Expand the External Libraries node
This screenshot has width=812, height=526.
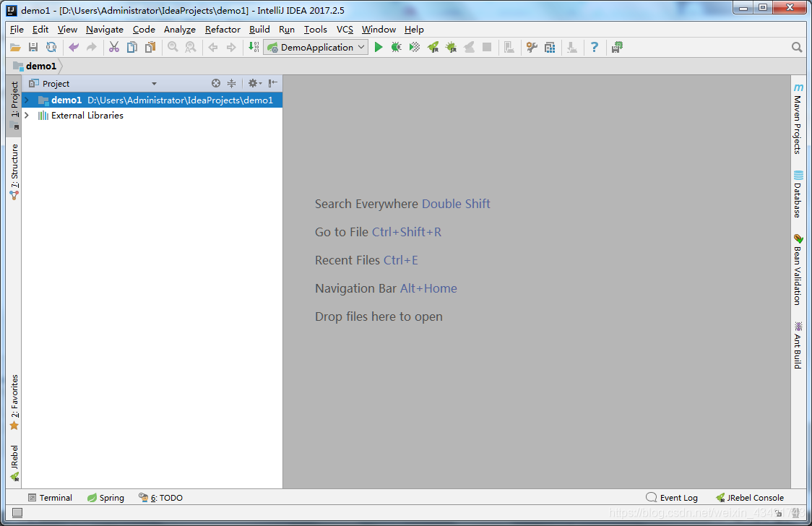pos(27,116)
